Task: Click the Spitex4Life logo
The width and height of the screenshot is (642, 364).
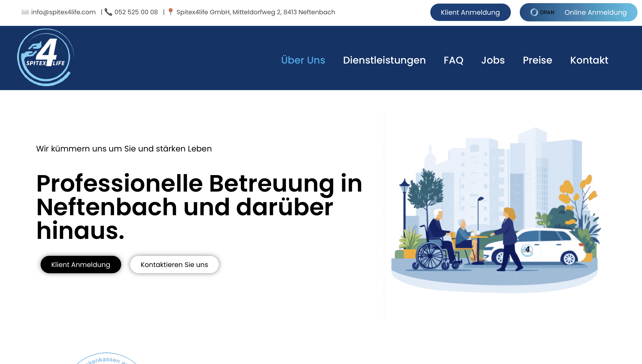Action: [x=45, y=58]
